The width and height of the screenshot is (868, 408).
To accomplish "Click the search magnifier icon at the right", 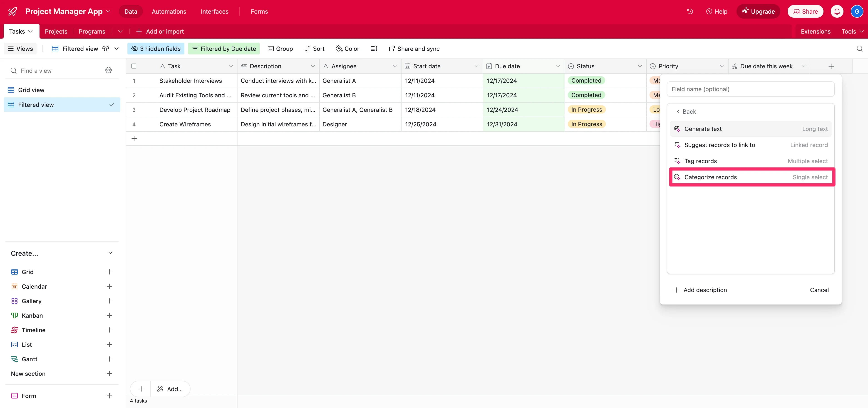I will [x=860, y=49].
